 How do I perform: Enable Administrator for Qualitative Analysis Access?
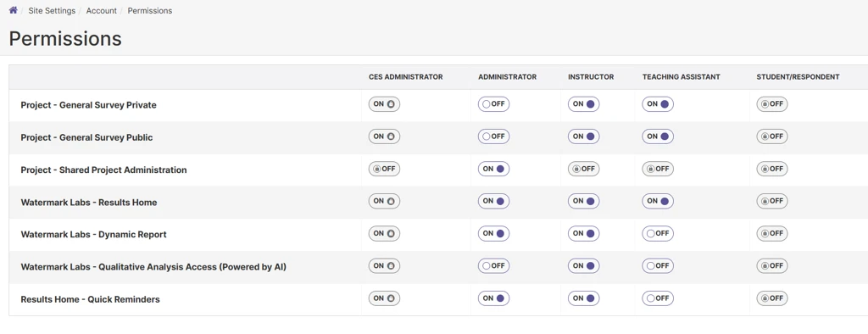tap(494, 266)
